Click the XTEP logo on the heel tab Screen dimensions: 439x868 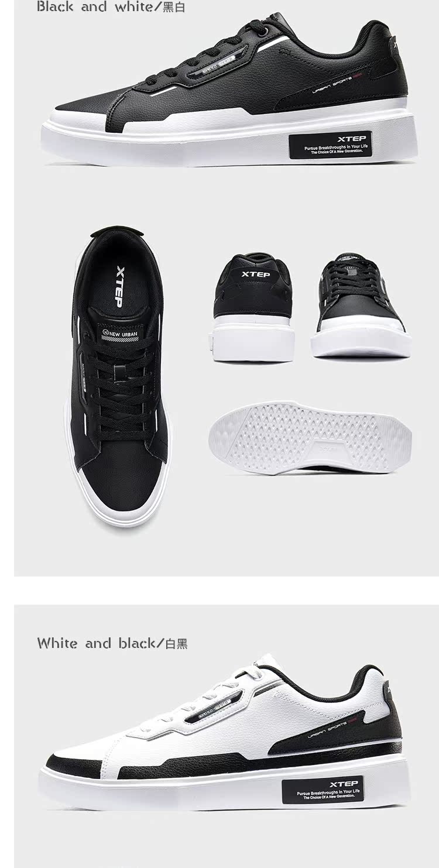click(x=256, y=275)
